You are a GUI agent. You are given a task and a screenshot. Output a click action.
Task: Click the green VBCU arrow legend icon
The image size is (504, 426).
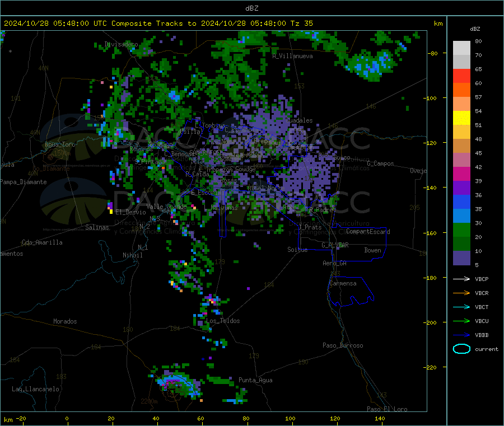point(461,321)
